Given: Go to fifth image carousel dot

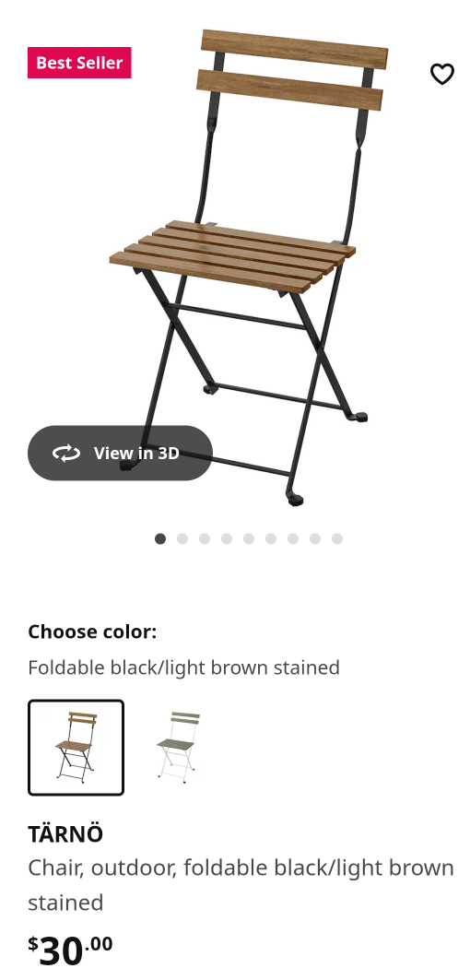Looking at the screenshot, I should (x=249, y=538).
